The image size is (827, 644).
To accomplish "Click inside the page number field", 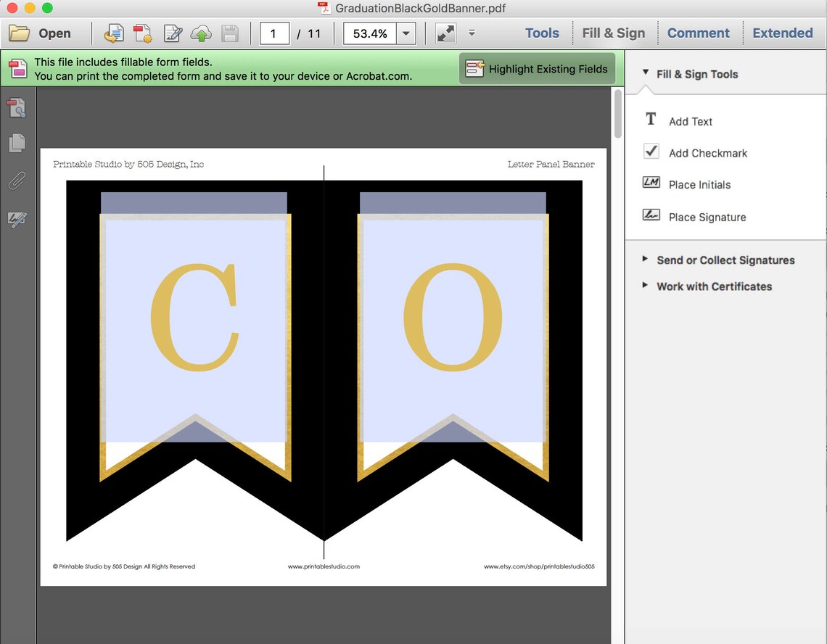I will click(x=274, y=33).
